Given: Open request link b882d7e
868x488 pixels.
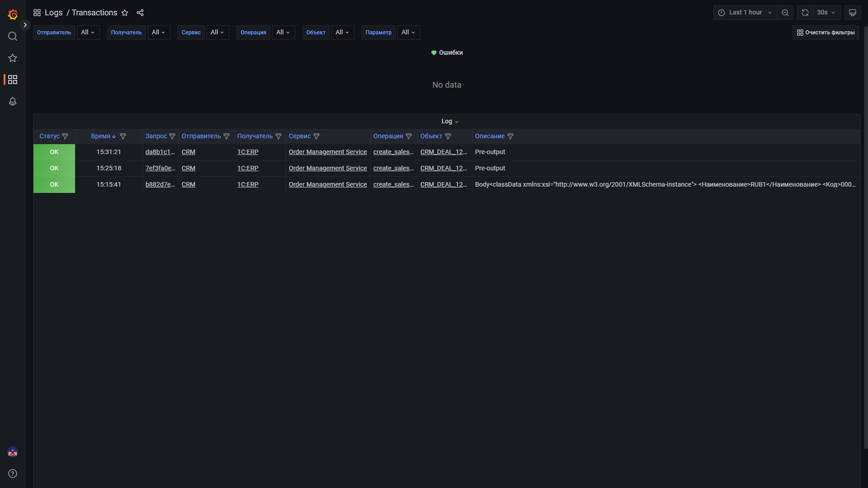Looking at the screenshot, I should [160, 184].
